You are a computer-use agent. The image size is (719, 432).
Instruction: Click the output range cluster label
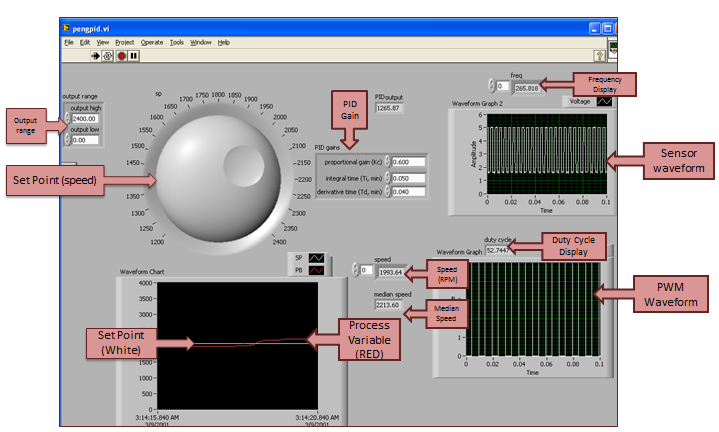[x=80, y=96]
